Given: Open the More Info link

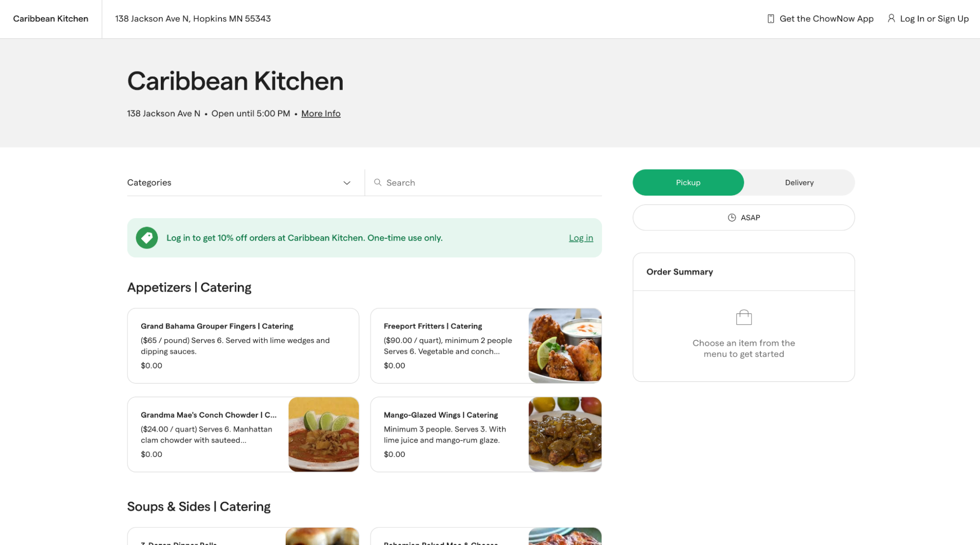Looking at the screenshot, I should point(321,113).
